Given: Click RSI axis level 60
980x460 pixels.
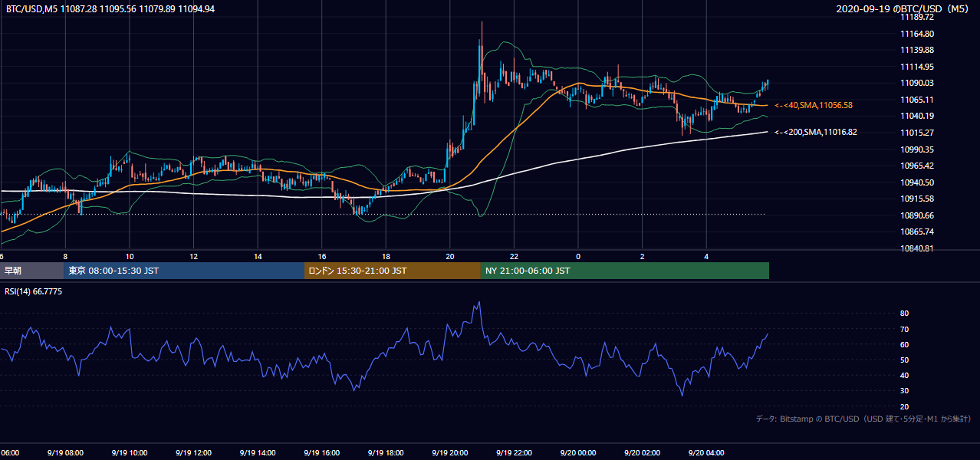Looking at the screenshot, I should 905,344.
